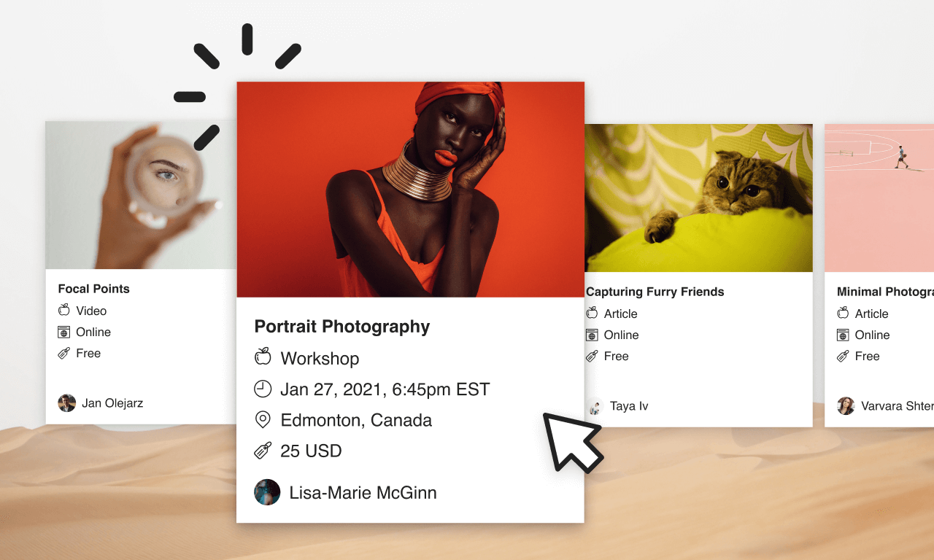The image size is (934, 560).
Task: Click the price tag icon beside 25 USD
Action: 263,451
